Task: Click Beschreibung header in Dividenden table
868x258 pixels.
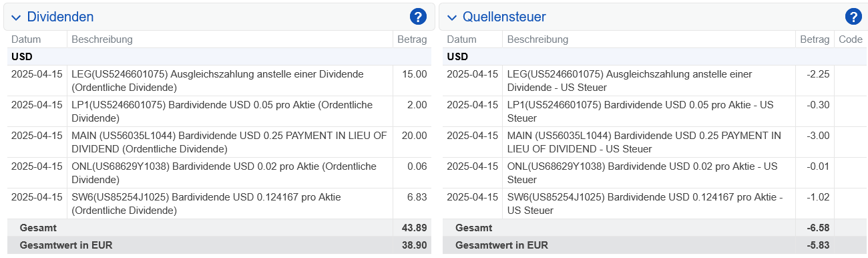Action: [102, 39]
